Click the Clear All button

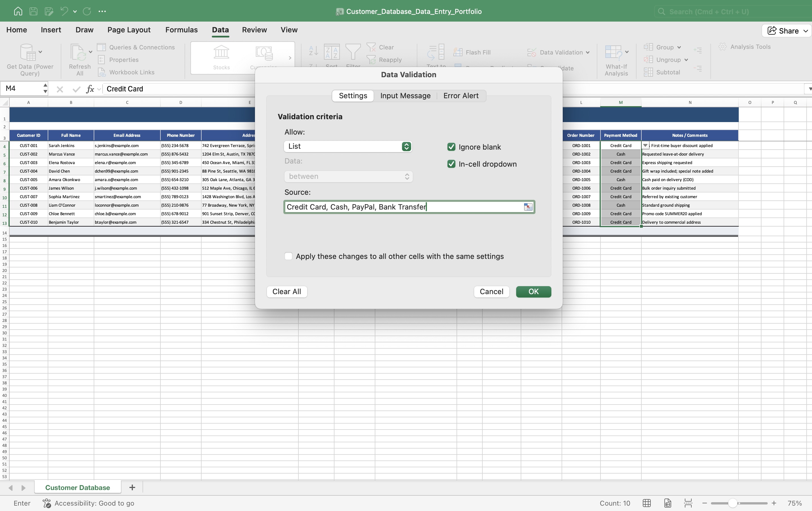pyautogui.click(x=287, y=292)
